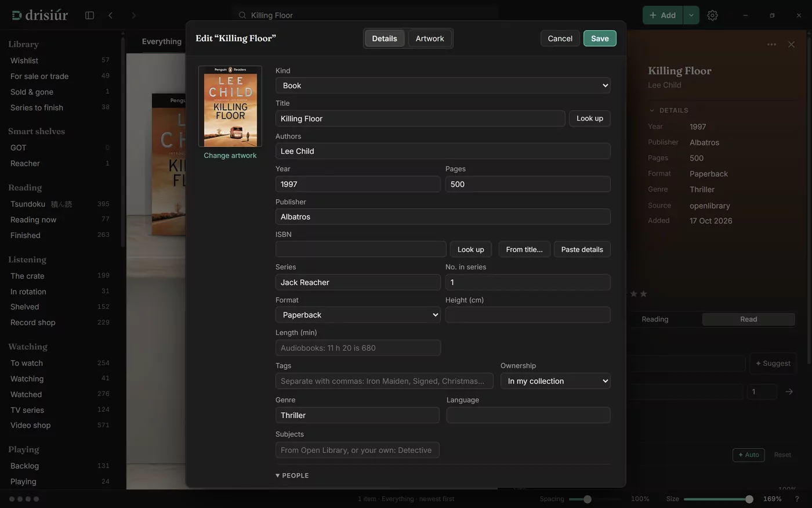
Task: Open the Kind dropdown
Action: point(443,85)
